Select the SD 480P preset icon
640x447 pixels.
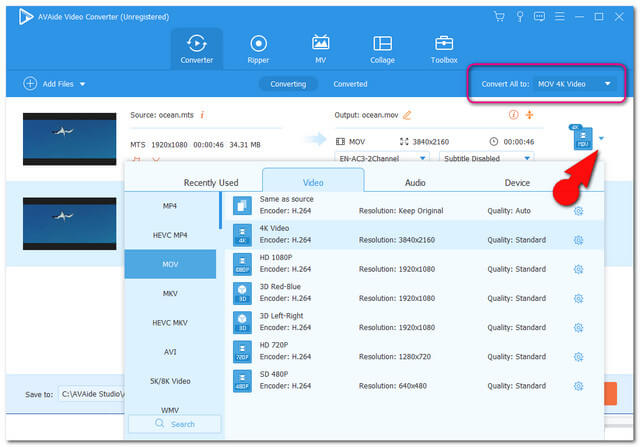point(242,381)
